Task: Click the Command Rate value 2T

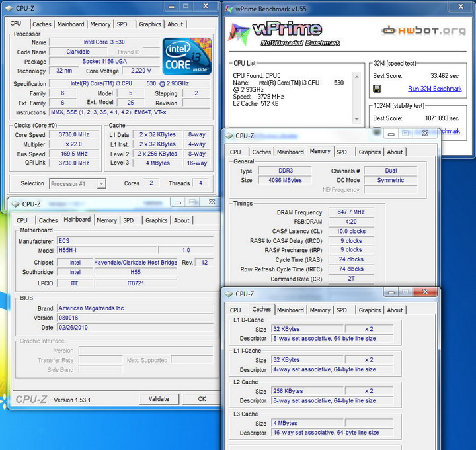Action: 351,279
